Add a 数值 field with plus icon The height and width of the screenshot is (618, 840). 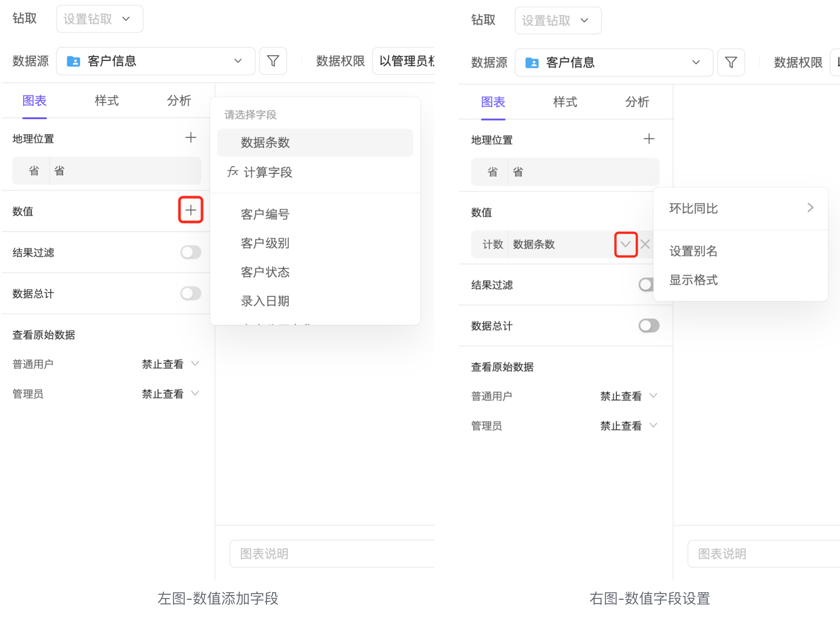pyautogui.click(x=191, y=210)
